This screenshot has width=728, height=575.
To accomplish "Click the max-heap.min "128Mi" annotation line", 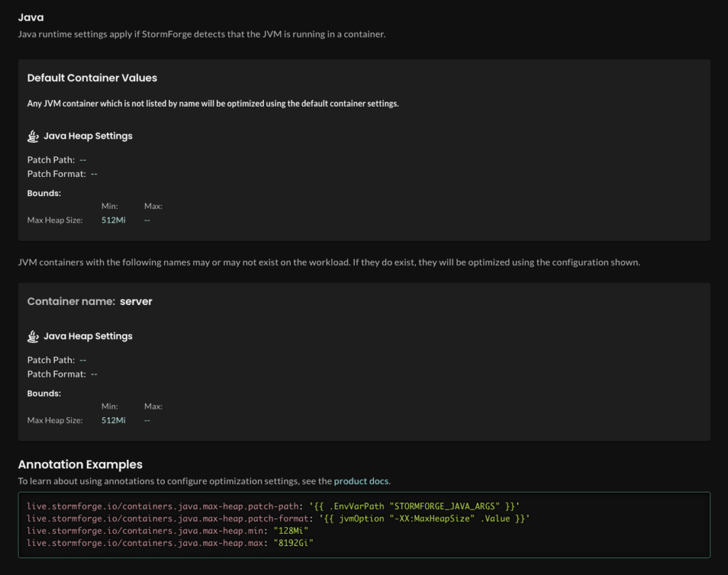I will tap(168, 530).
